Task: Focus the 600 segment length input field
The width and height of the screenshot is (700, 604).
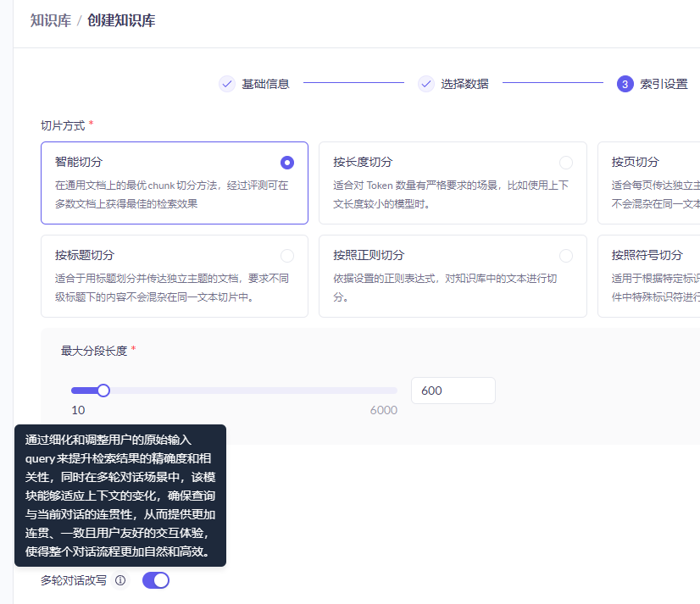Action: pyautogui.click(x=453, y=391)
